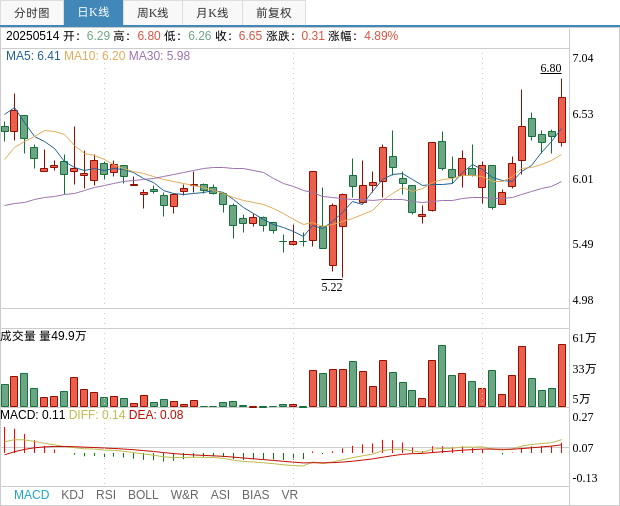Switch to the KDJ indicator
Image resolution: width=620 pixels, height=506 pixels.
click(73, 495)
